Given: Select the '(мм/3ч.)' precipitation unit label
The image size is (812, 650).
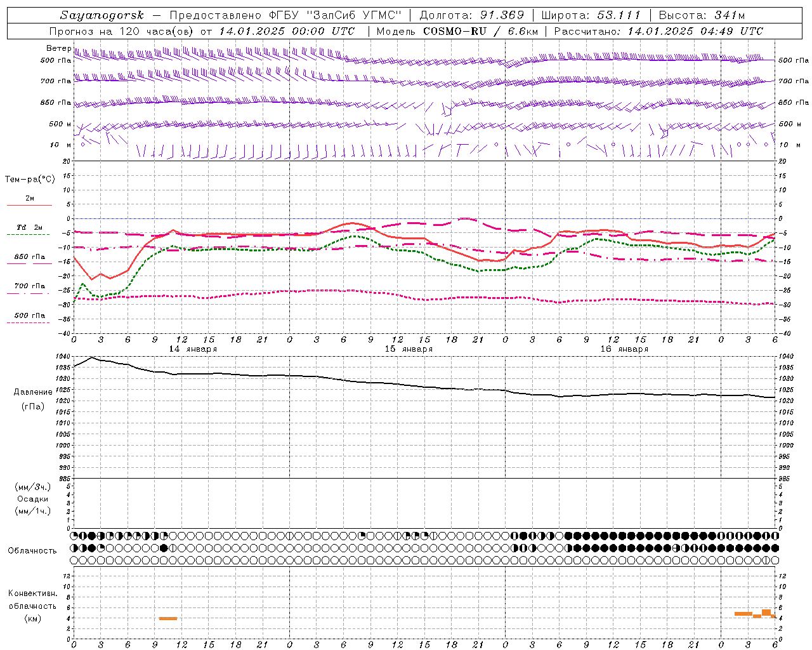Looking at the screenshot, I should (33, 487).
